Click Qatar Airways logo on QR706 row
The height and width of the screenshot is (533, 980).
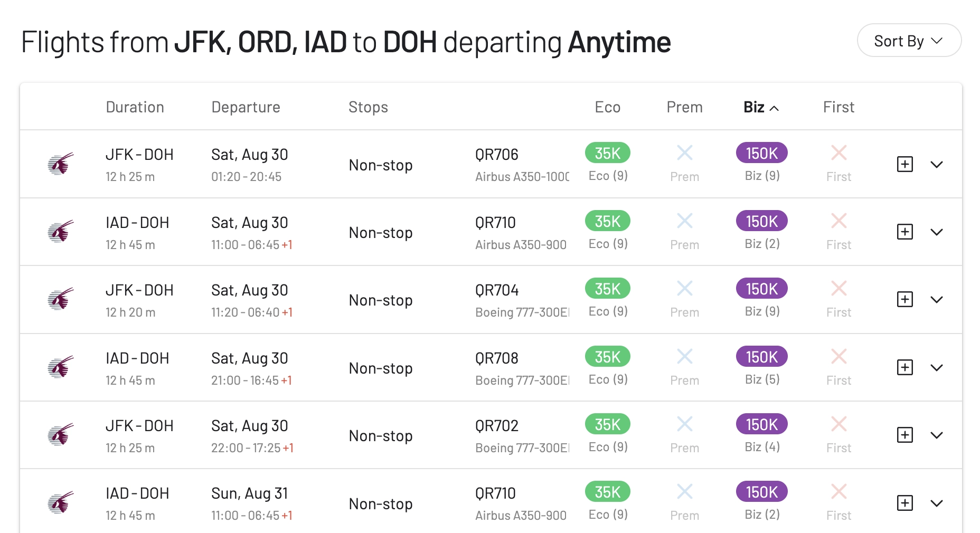point(61,164)
